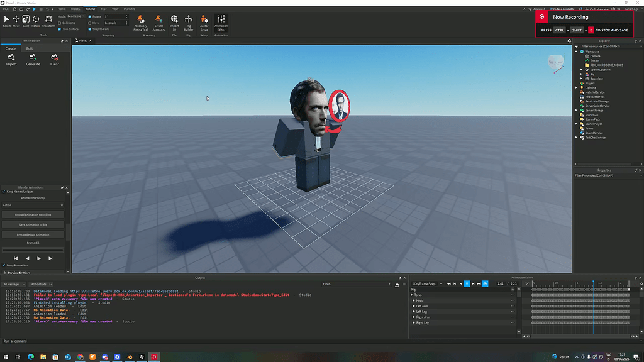
Task: Click Save Animation to Rig
Action: [33, 225]
